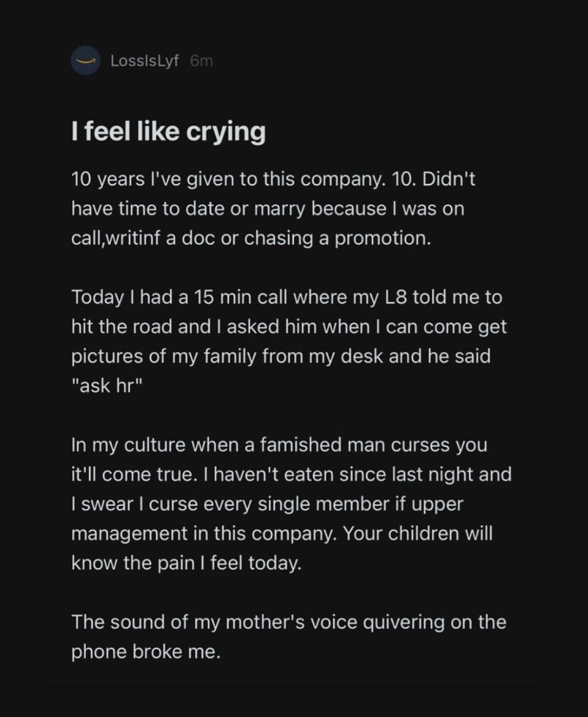
Task: Click the 6m post timestamp
Action: tap(201, 62)
